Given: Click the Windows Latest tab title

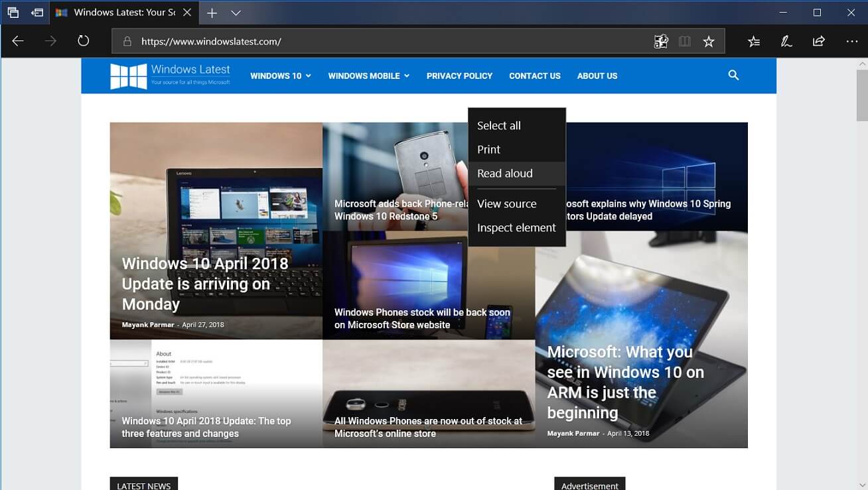Looking at the screenshot, I should click(124, 13).
